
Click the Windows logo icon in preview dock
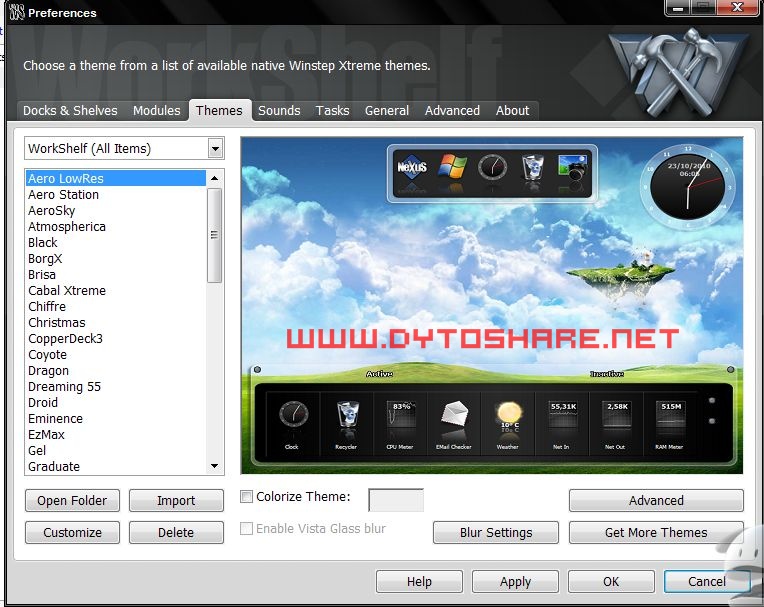coord(452,167)
